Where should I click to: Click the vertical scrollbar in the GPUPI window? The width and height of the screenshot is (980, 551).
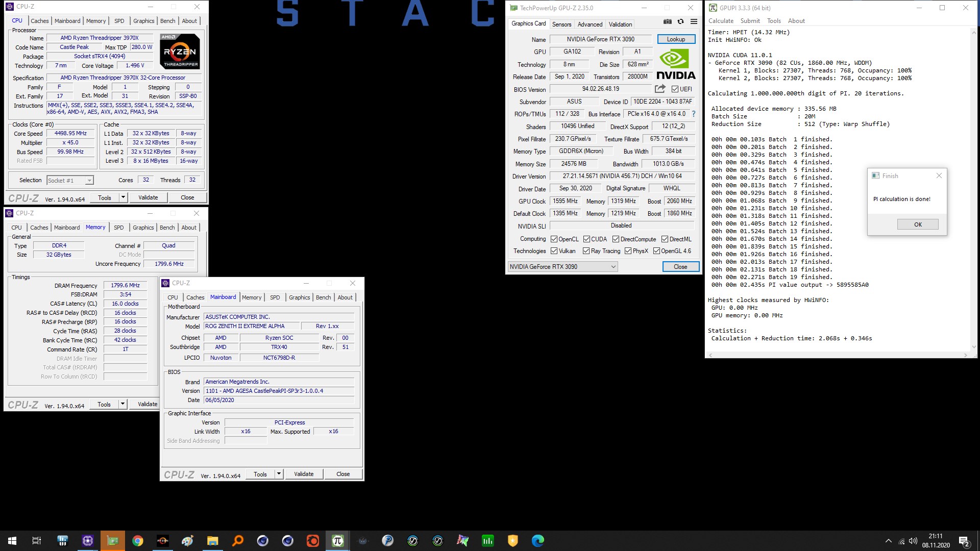point(973,189)
